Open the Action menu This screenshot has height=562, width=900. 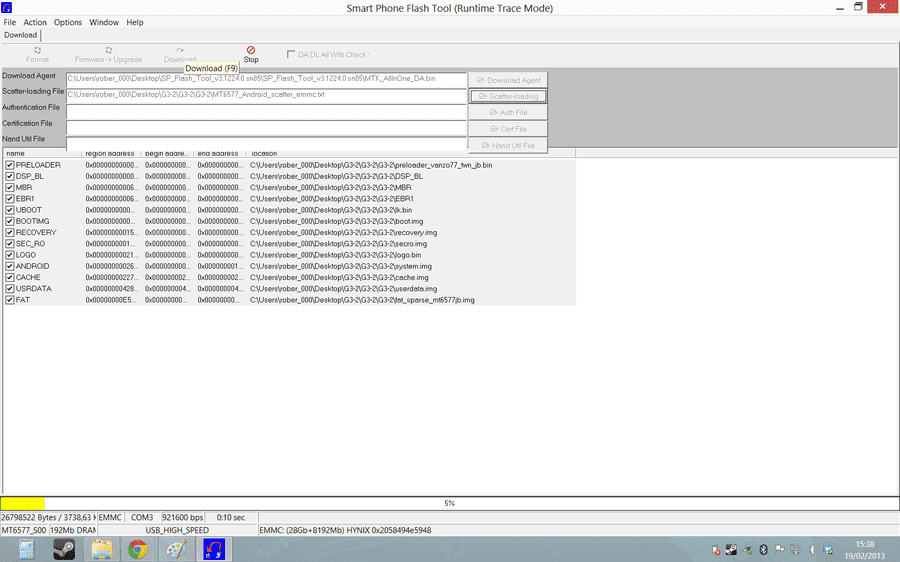point(35,22)
